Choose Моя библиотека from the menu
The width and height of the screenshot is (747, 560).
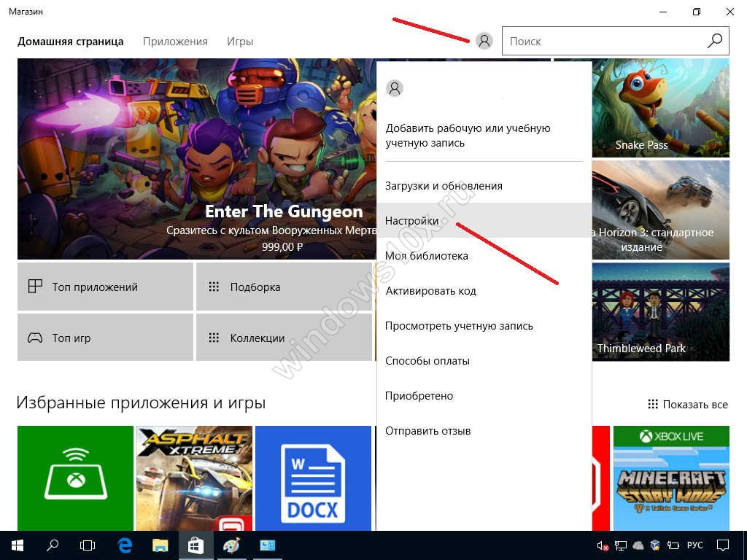pos(427,256)
